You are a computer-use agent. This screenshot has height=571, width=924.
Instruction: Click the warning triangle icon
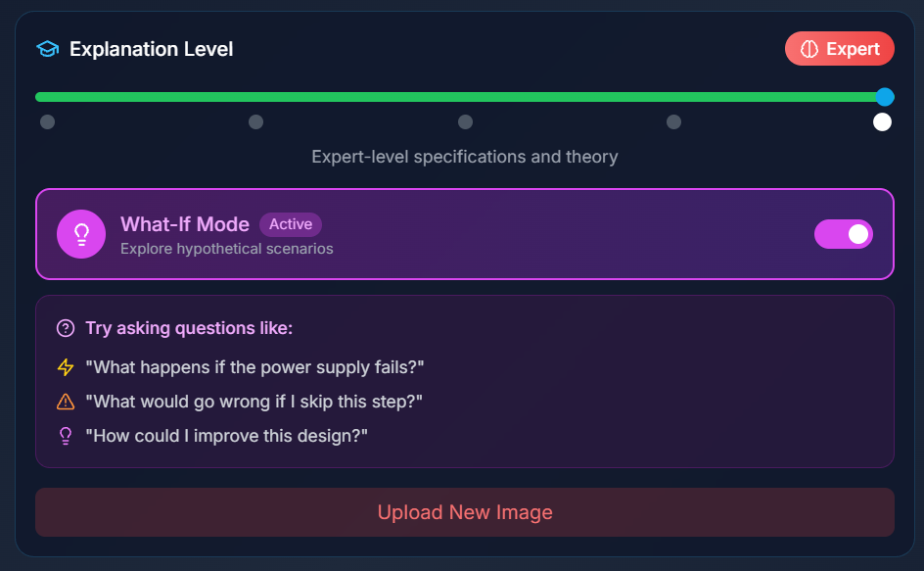point(66,401)
